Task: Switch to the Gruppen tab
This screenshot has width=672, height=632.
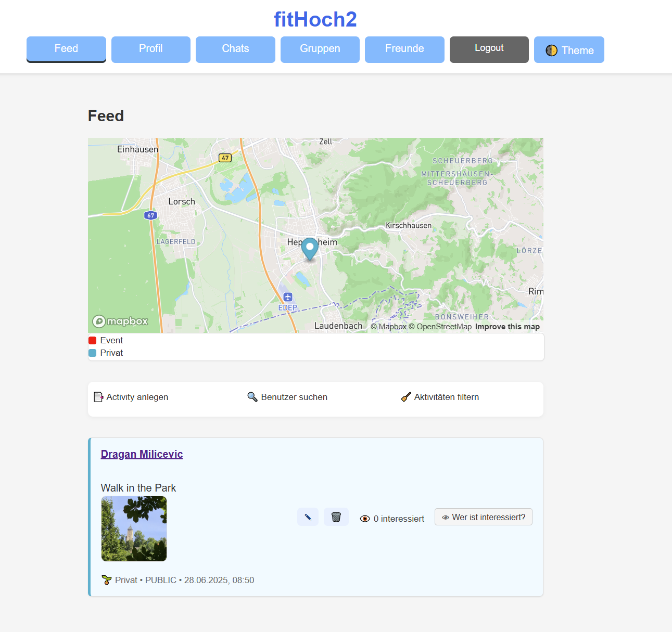Action: coord(320,49)
